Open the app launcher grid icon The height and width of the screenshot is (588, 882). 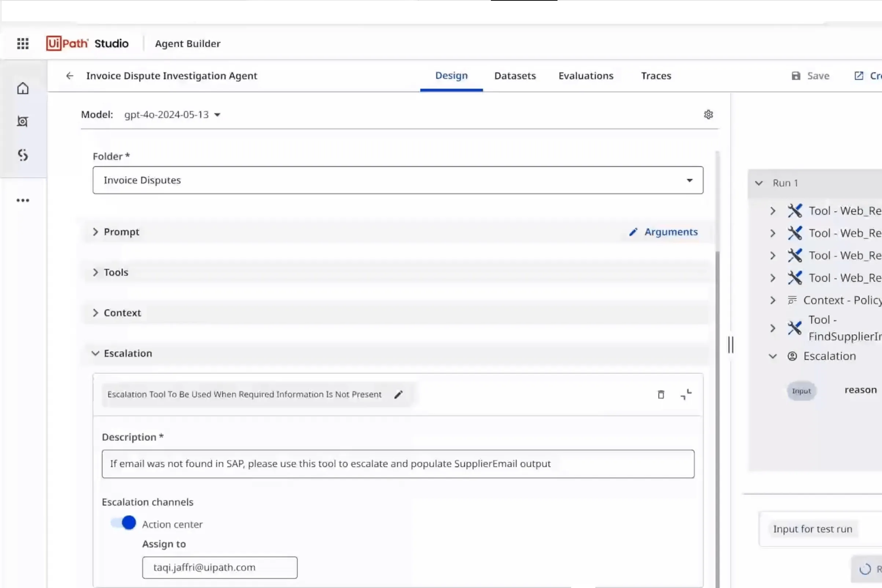[23, 44]
